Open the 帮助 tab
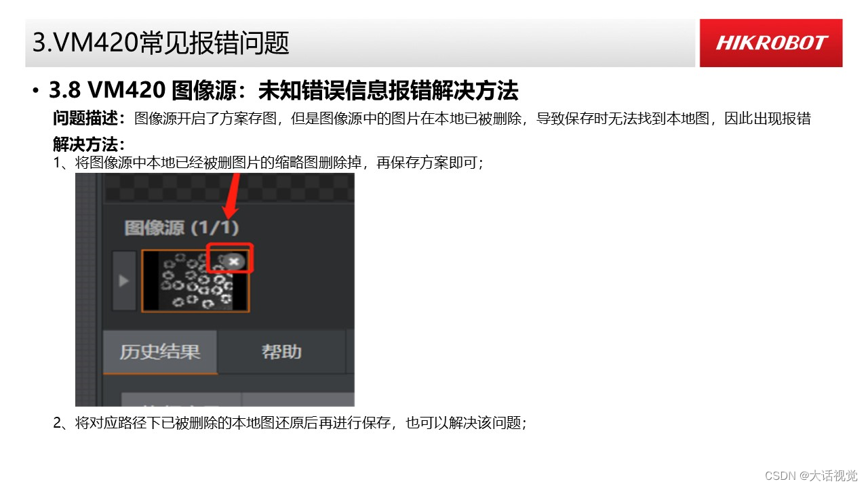 coord(281,352)
